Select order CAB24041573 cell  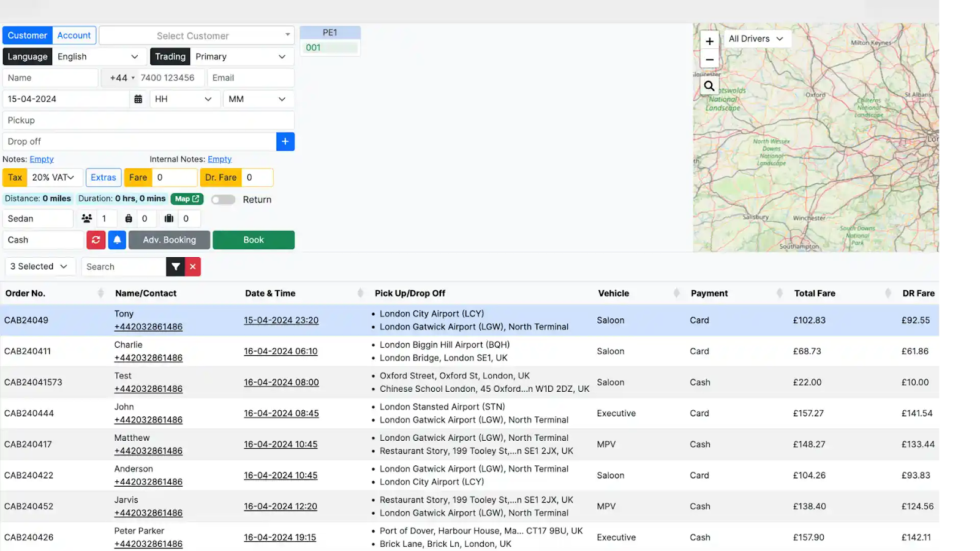(x=33, y=382)
